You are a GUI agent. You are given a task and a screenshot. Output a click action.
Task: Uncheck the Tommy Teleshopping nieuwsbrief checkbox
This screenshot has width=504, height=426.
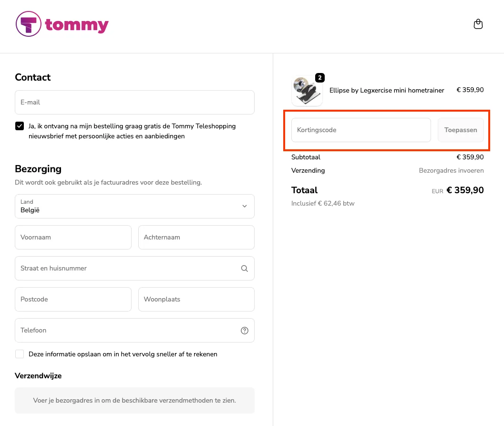tap(20, 126)
